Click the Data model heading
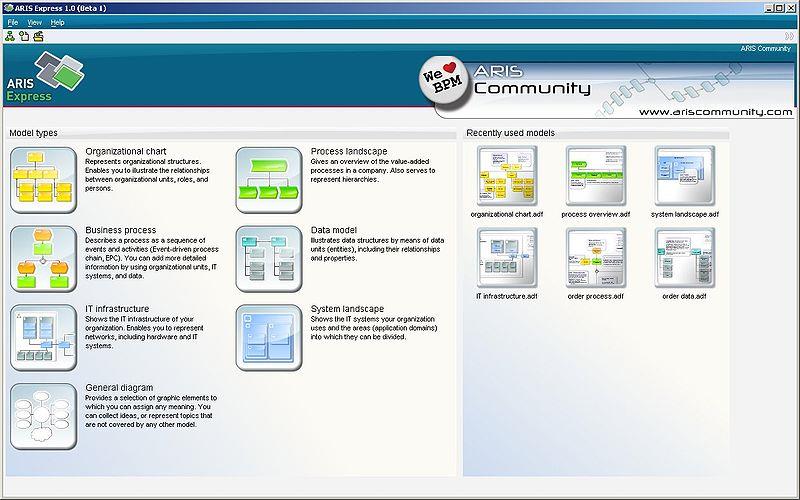 pyautogui.click(x=334, y=230)
